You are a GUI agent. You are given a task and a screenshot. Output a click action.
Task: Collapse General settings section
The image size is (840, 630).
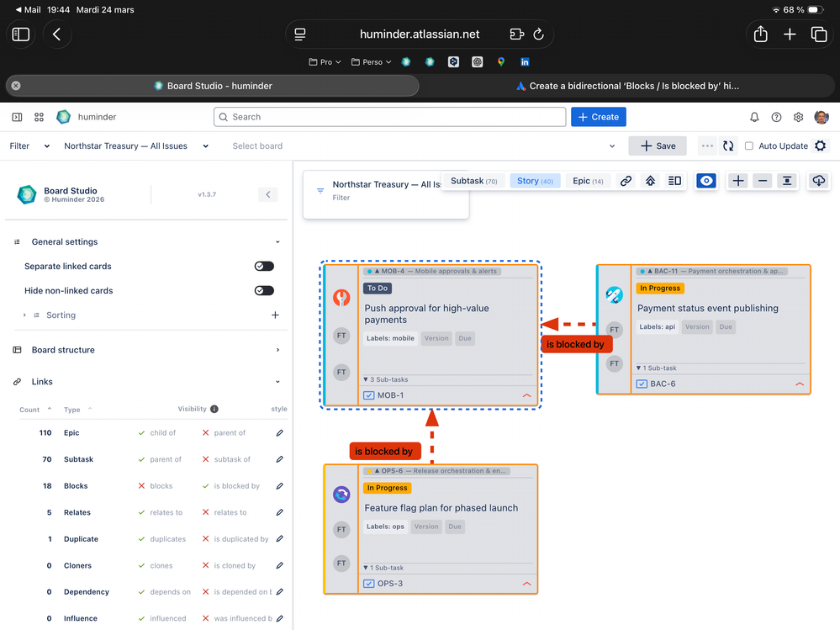coord(277,242)
